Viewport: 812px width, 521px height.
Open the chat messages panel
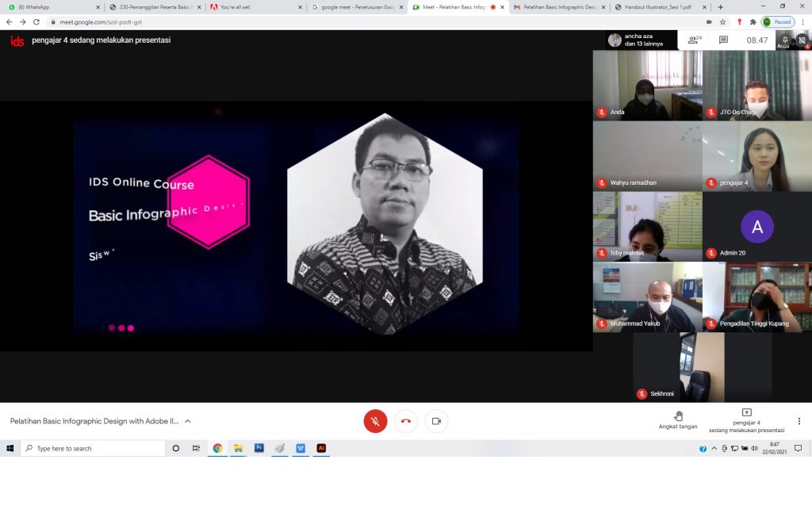click(x=723, y=40)
